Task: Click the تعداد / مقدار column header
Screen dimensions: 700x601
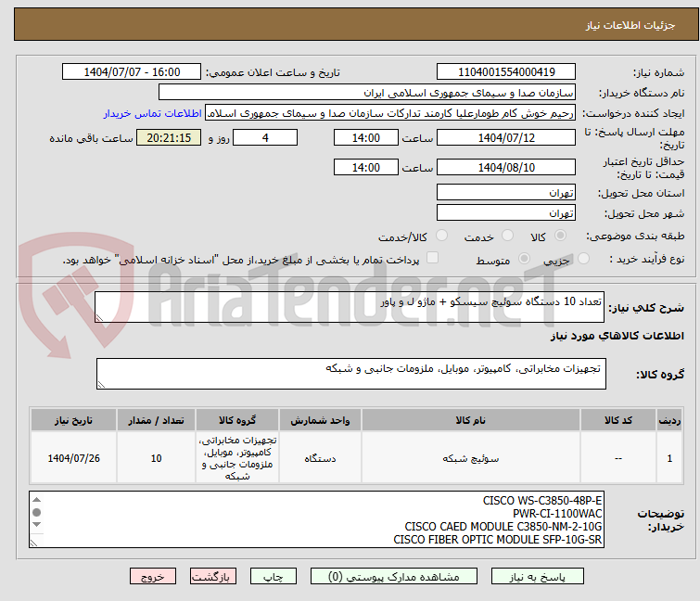Action: click(x=156, y=420)
